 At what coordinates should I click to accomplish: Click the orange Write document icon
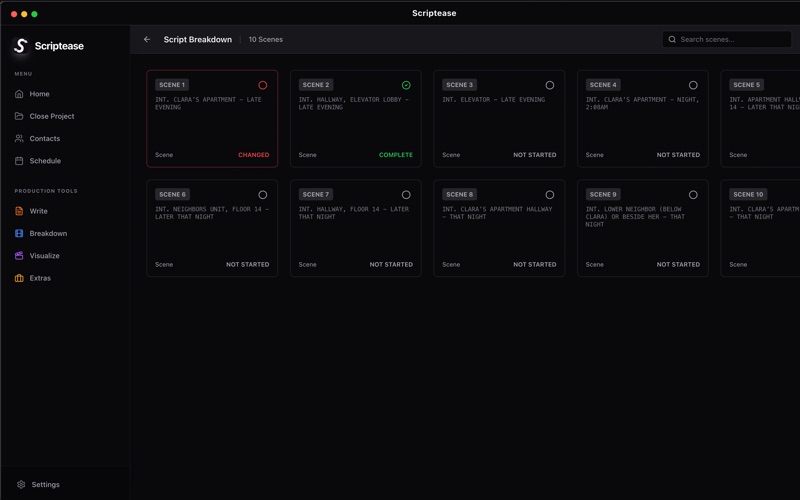19,211
